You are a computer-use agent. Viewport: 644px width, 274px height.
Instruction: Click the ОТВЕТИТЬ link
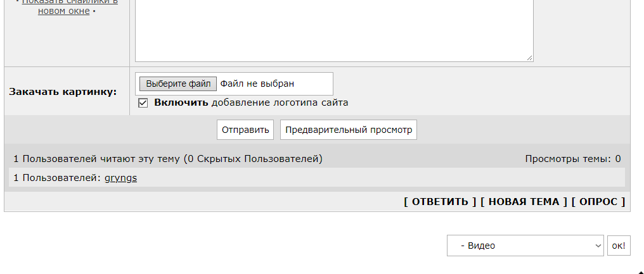tap(440, 202)
